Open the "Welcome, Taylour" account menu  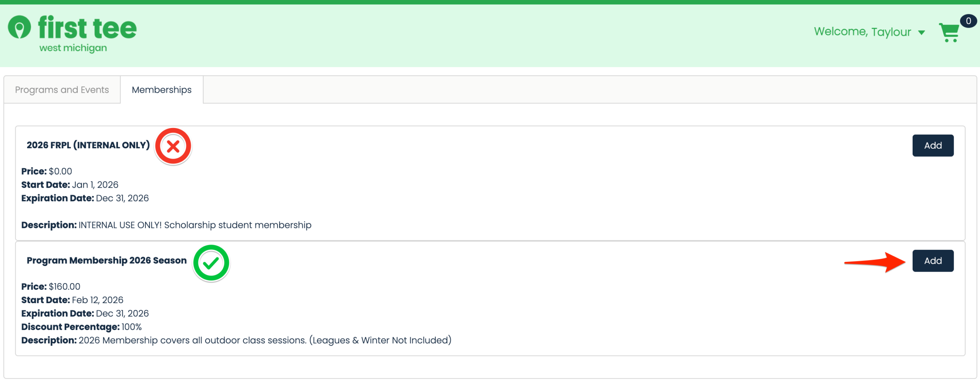862,32
